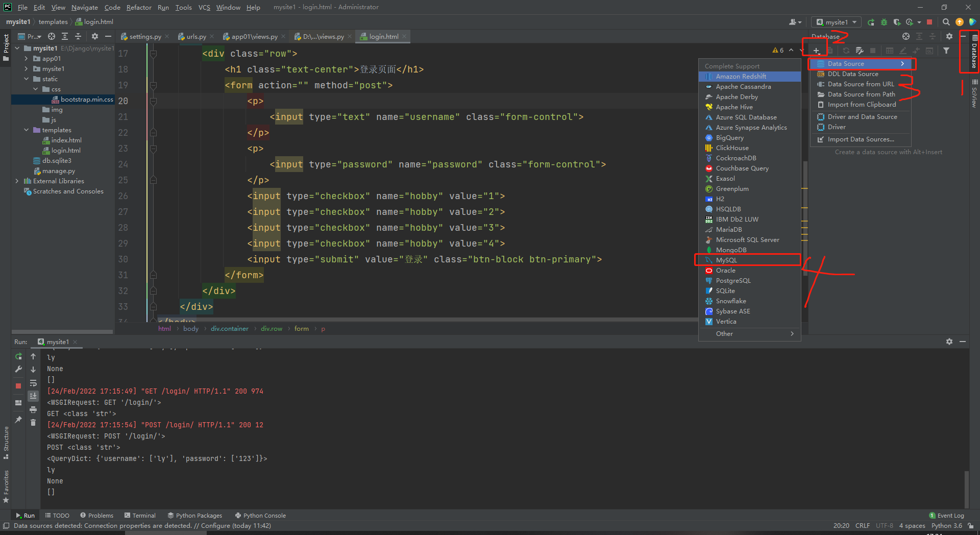Click the Database panel filter icon
This screenshot has width=980, height=535.
946,51
